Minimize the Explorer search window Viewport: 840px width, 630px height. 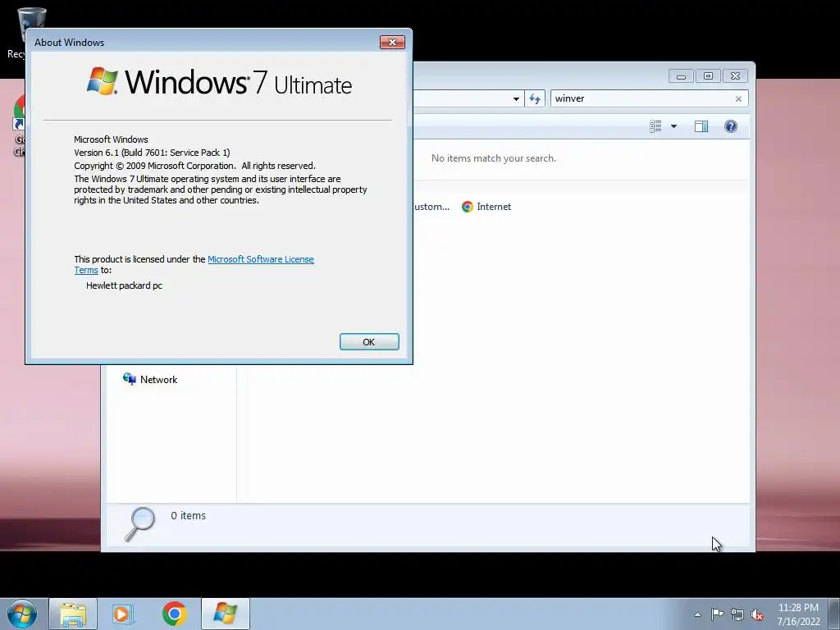[x=681, y=76]
